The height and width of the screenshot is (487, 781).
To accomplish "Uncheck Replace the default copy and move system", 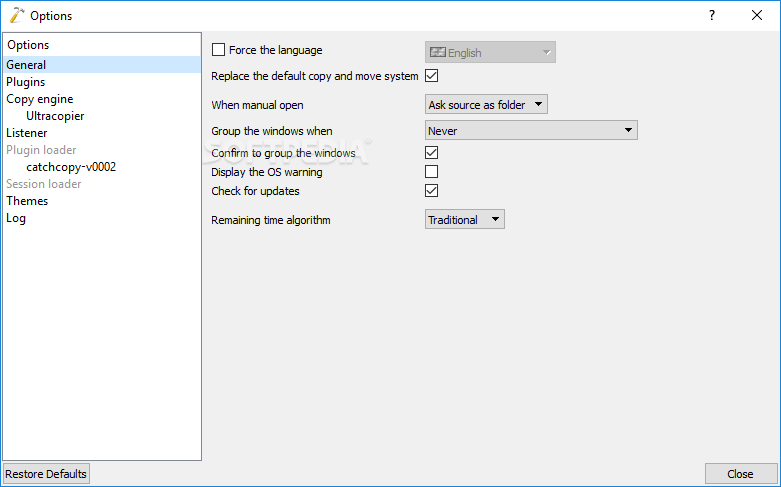I will [431, 76].
